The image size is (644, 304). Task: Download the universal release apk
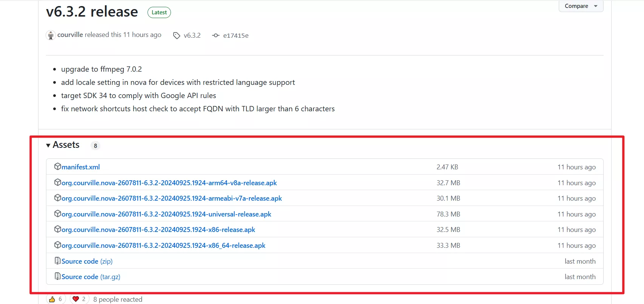point(166,214)
